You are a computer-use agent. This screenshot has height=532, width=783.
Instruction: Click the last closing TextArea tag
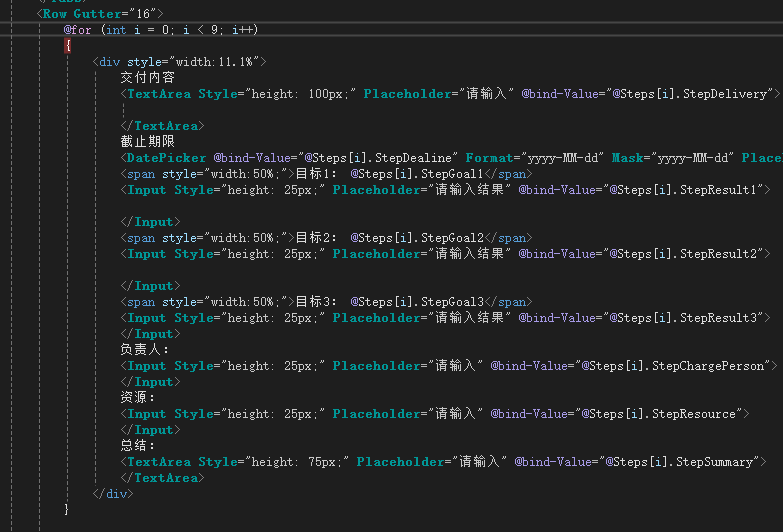pos(163,478)
